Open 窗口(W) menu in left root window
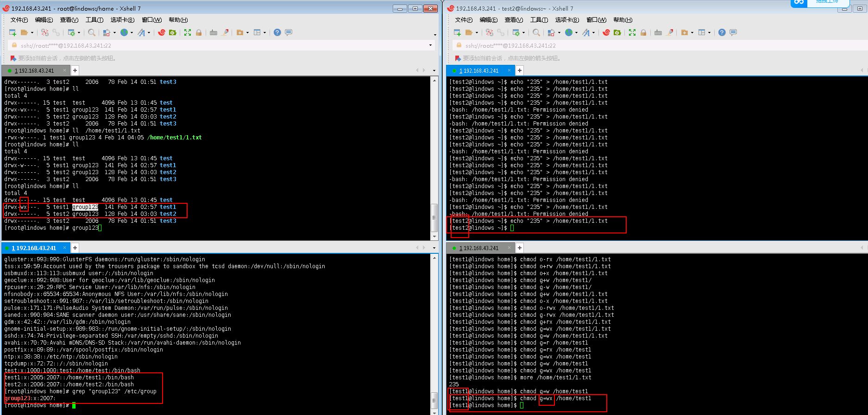The width and height of the screenshot is (868, 415). click(x=151, y=20)
